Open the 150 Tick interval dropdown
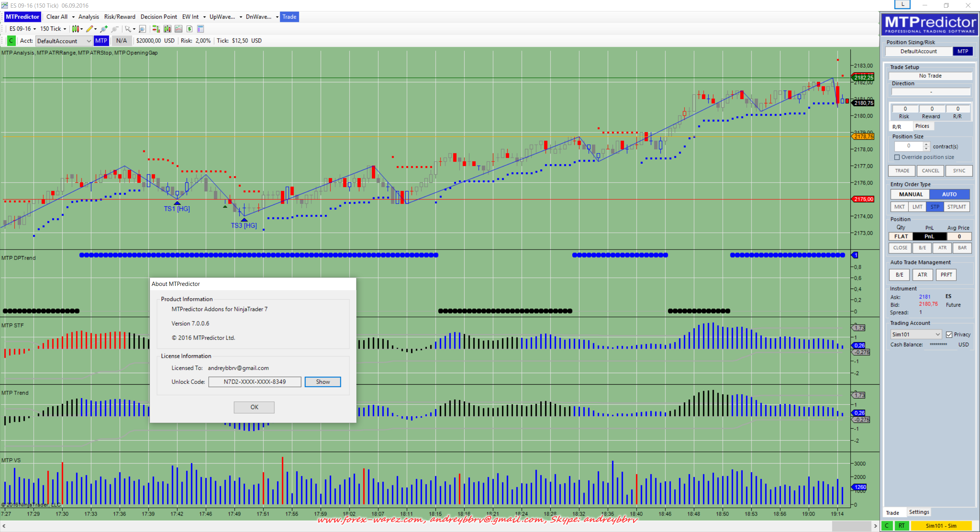The height and width of the screenshot is (532, 980). click(x=53, y=29)
